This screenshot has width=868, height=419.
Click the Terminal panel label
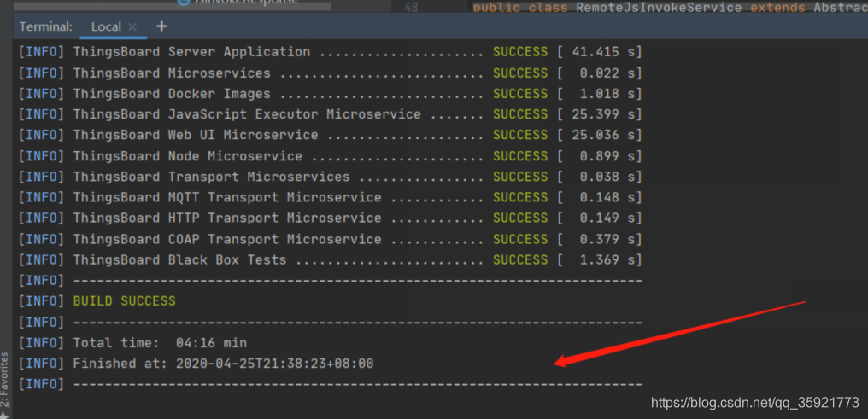click(x=45, y=26)
